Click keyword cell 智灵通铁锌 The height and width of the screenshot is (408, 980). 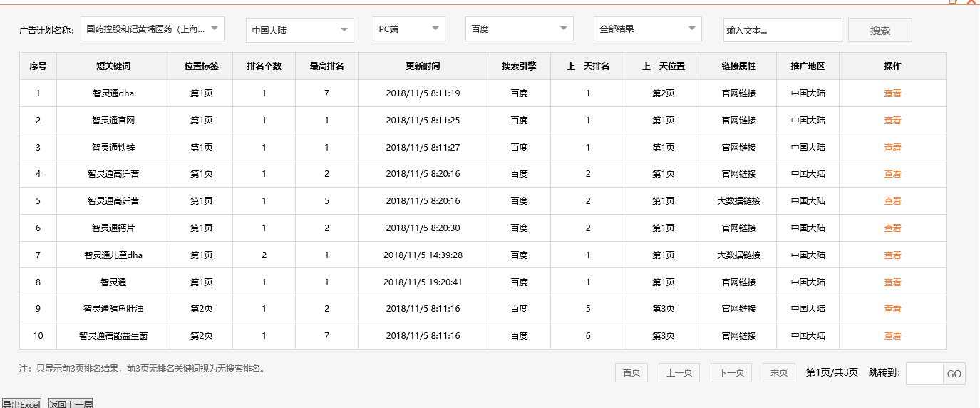pyautogui.click(x=113, y=148)
